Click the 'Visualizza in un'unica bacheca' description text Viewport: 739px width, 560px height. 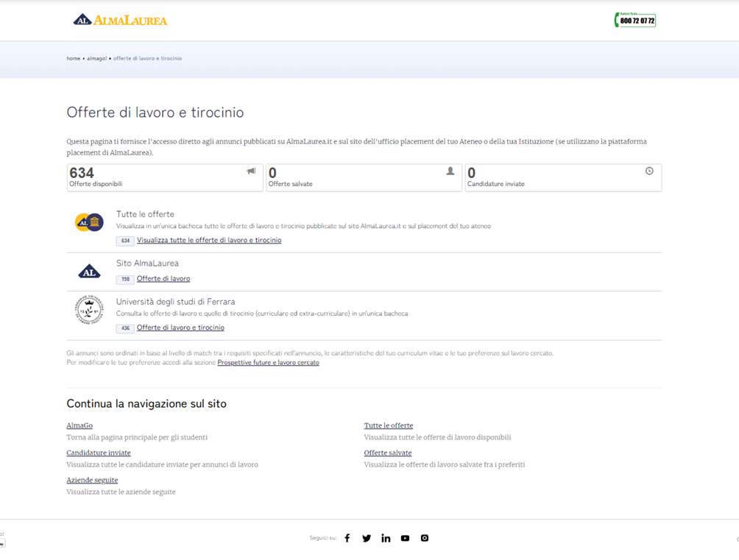[x=303, y=226]
